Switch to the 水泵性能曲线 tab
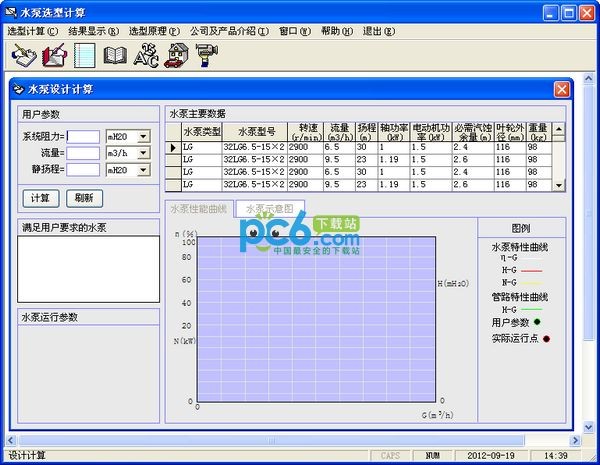The image size is (600, 465). pyautogui.click(x=199, y=209)
